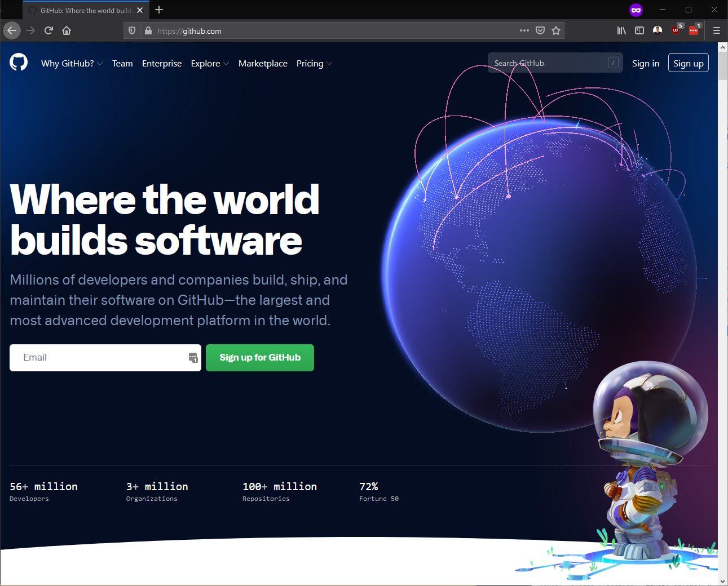728x586 pixels.
Task: Click the uBlock Origin extension icon
Action: (676, 30)
